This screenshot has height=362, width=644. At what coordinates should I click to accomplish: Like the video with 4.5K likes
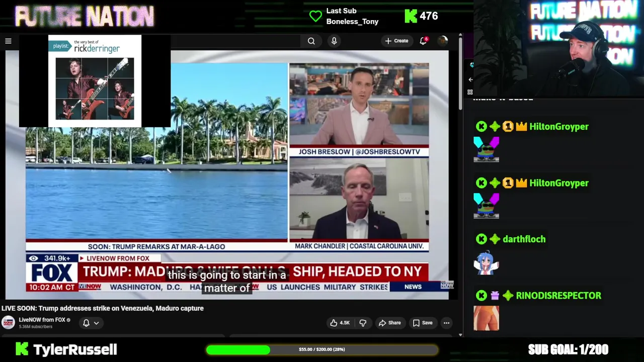340,323
